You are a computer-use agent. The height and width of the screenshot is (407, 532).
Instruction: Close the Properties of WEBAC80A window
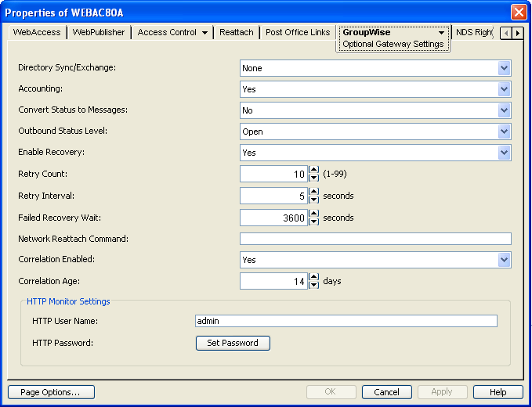coord(518,13)
